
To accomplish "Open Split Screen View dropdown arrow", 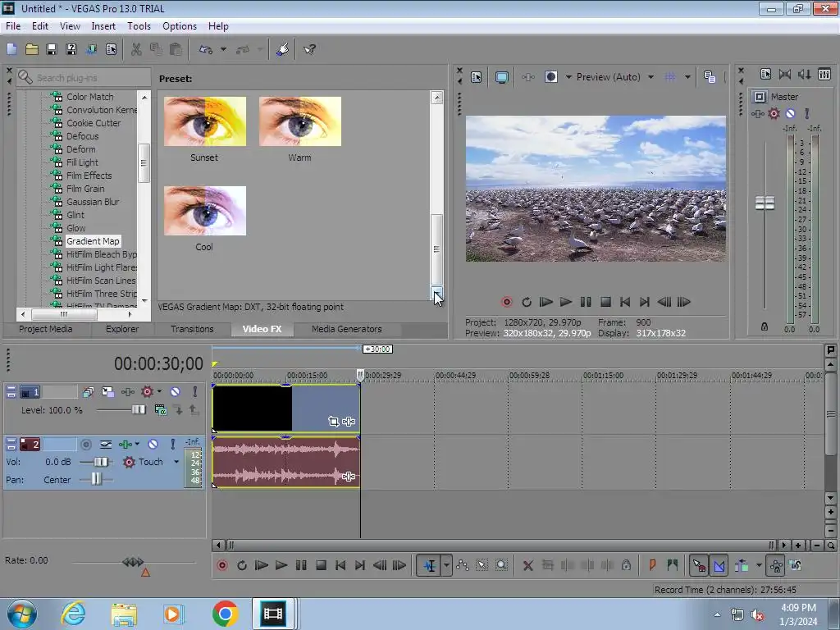I will coord(568,77).
